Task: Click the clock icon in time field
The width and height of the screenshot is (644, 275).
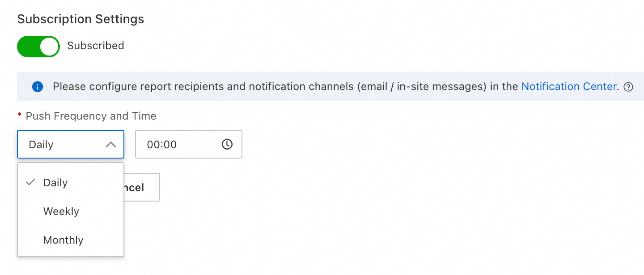Action: pyautogui.click(x=227, y=144)
